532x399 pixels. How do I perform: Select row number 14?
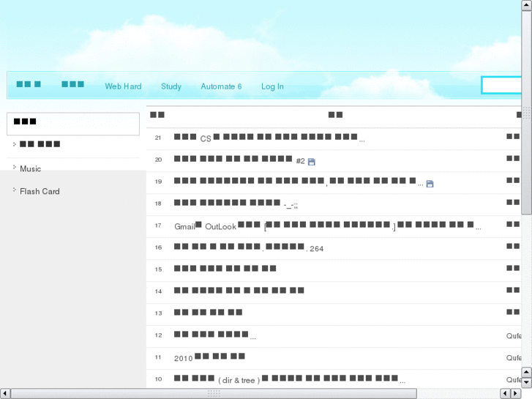coord(158,291)
